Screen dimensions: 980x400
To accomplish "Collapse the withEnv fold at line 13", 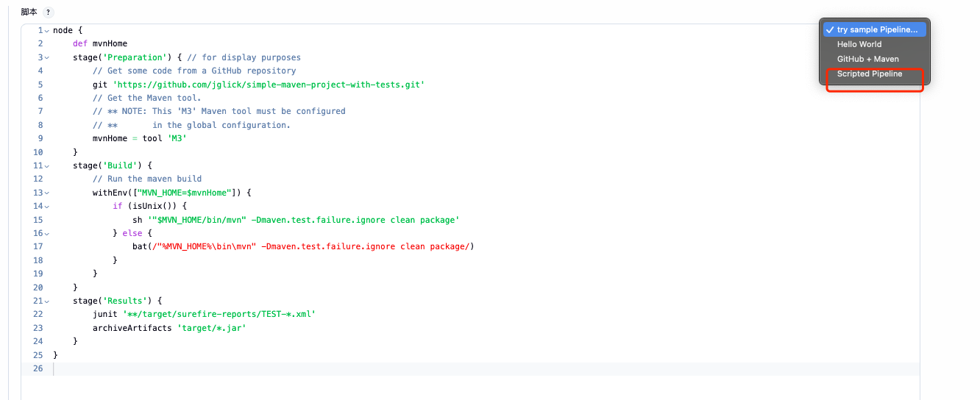I will tap(47, 193).
